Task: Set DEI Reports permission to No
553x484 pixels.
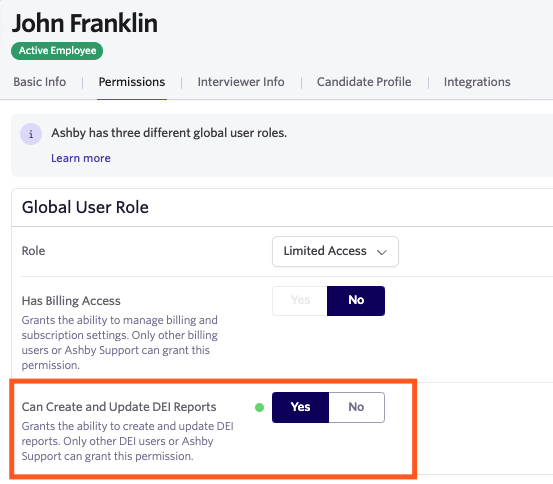Action: click(x=357, y=407)
